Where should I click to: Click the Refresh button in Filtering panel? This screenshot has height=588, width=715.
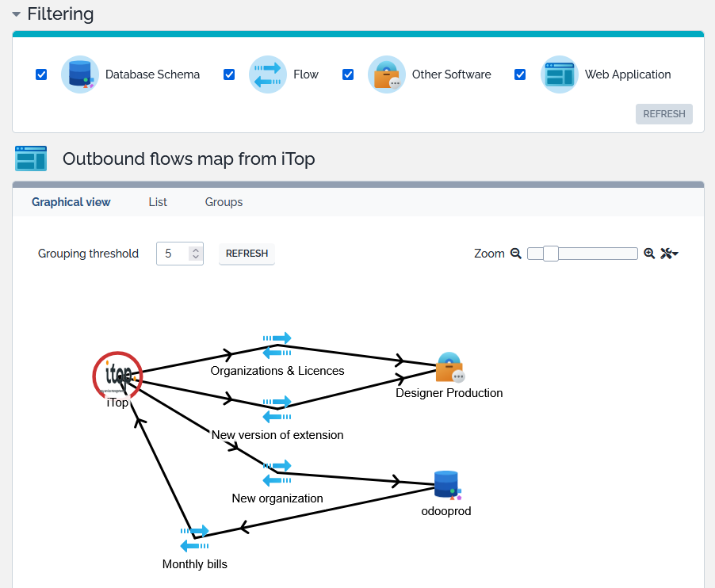pos(664,114)
